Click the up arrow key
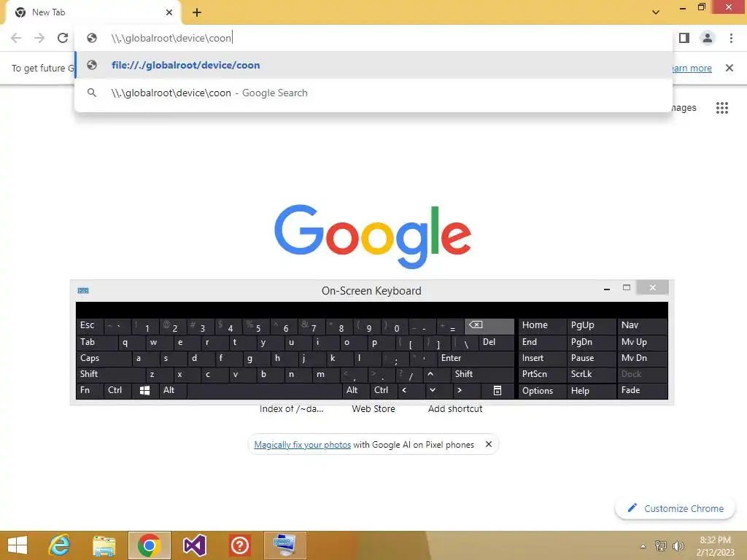The width and height of the screenshot is (747, 560). point(436,374)
